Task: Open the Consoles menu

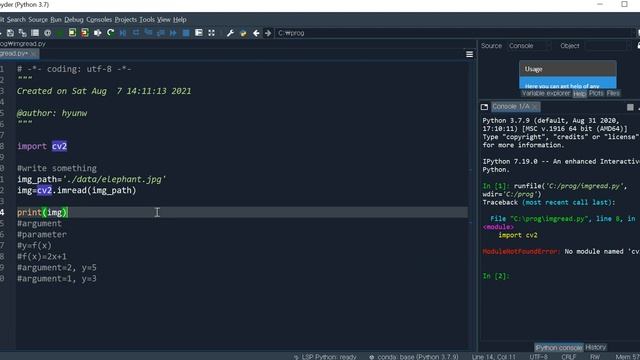Action: [99, 20]
